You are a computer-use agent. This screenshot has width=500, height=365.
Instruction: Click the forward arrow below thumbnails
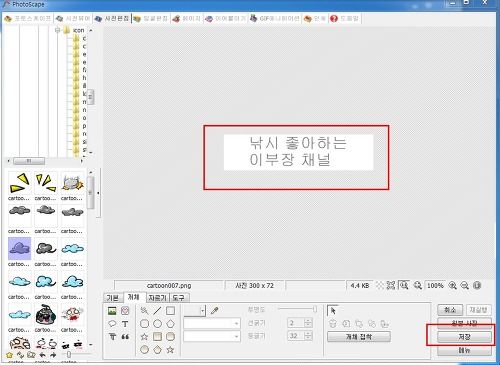[x=53, y=355]
